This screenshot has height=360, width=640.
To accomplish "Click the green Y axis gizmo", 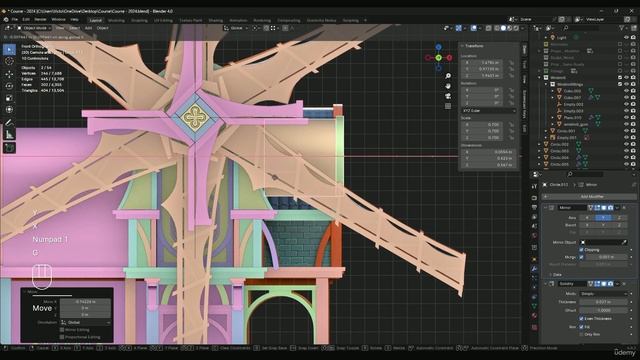I will click(x=438, y=58).
